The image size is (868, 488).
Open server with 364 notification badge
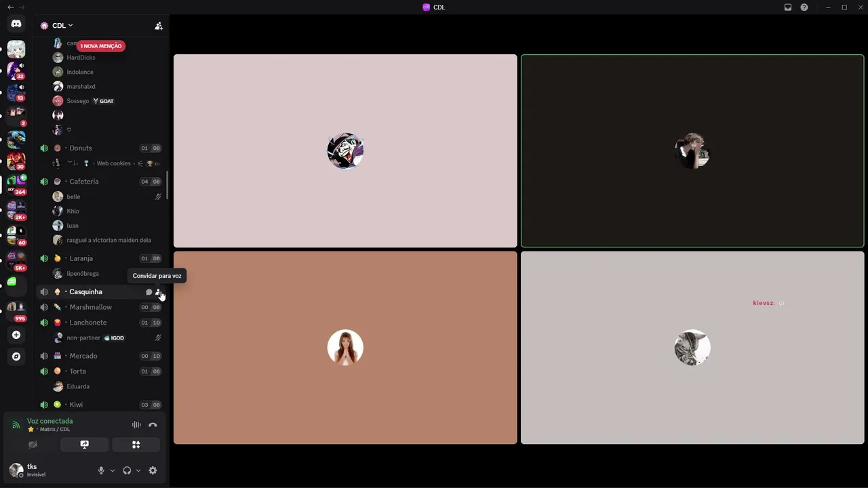16,186
